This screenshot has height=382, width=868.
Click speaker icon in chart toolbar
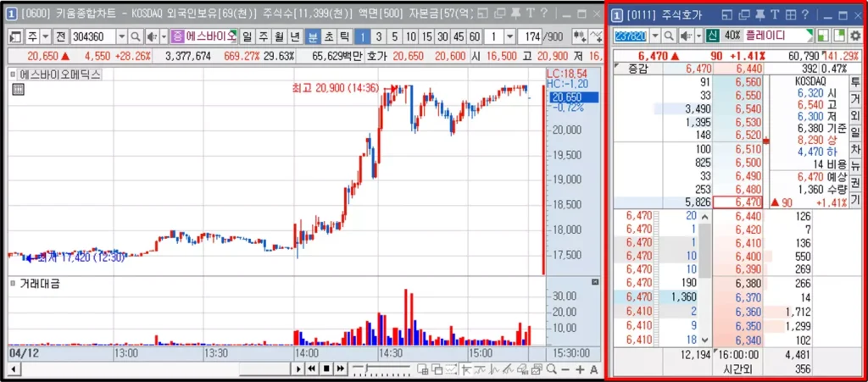151,37
